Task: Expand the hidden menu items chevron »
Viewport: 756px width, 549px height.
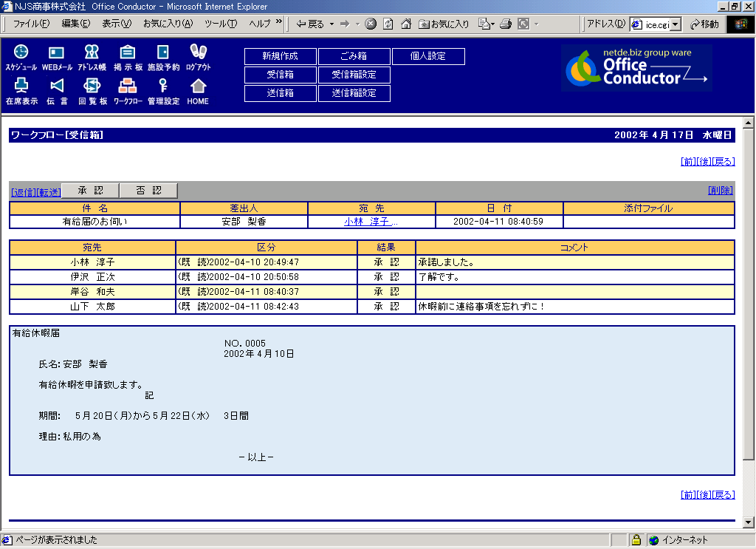Action: click(x=278, y=21)
